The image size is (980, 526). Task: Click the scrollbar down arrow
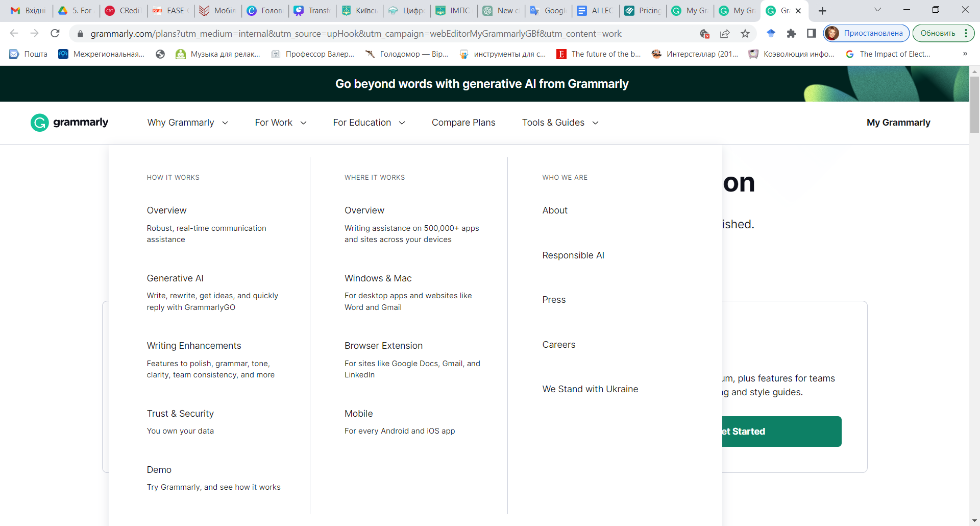(974, 521)
